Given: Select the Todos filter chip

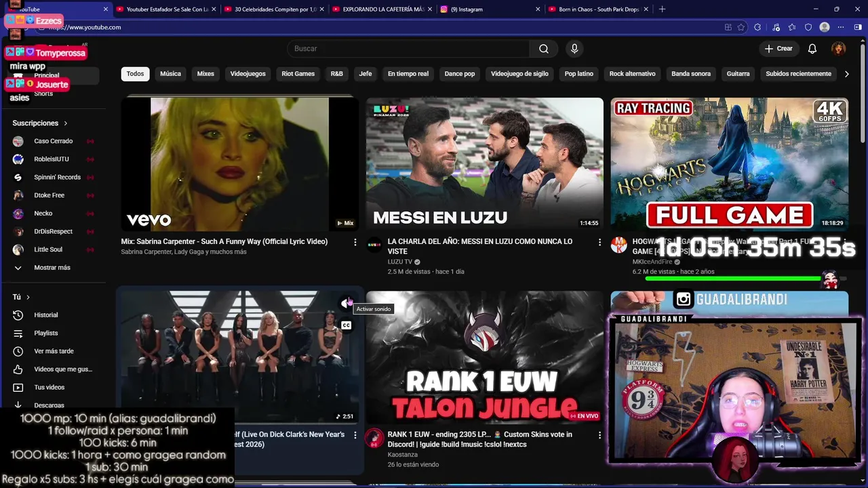Looking at the screenshot, I should point(136,74).
